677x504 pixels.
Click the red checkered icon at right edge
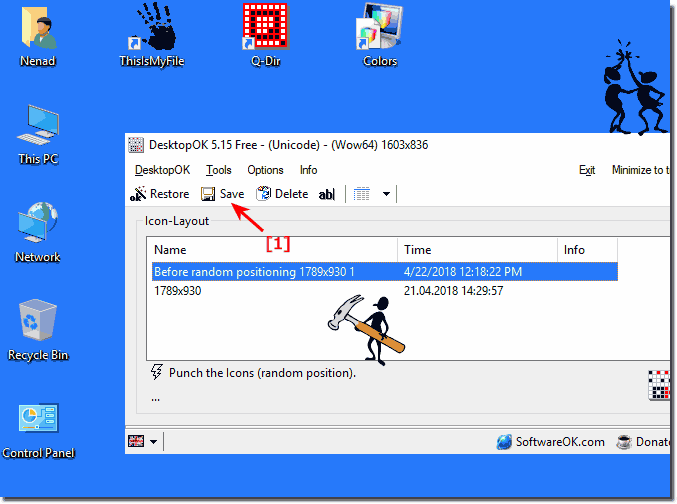point(659,385)
